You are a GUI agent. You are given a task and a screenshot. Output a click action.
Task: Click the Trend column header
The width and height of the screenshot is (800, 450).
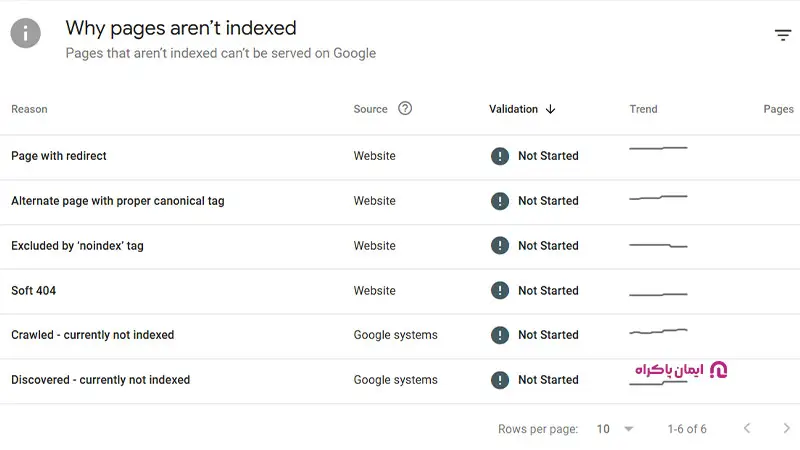(643, 109)
